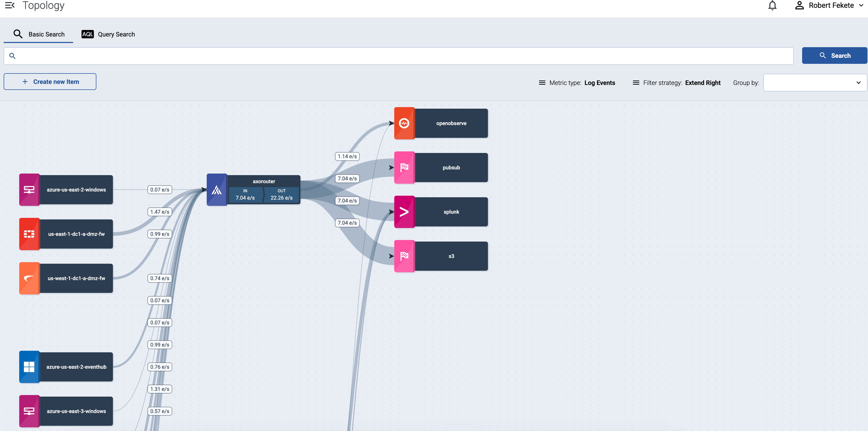Open Metric type Log Events selector
Viewport: 868px width, 431px height.
(x=577, y=83)
